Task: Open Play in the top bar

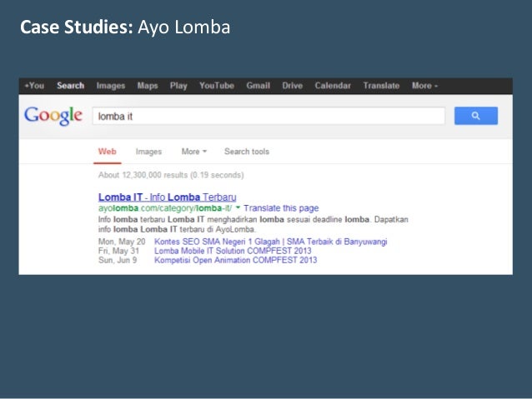Action: (178, 86)
